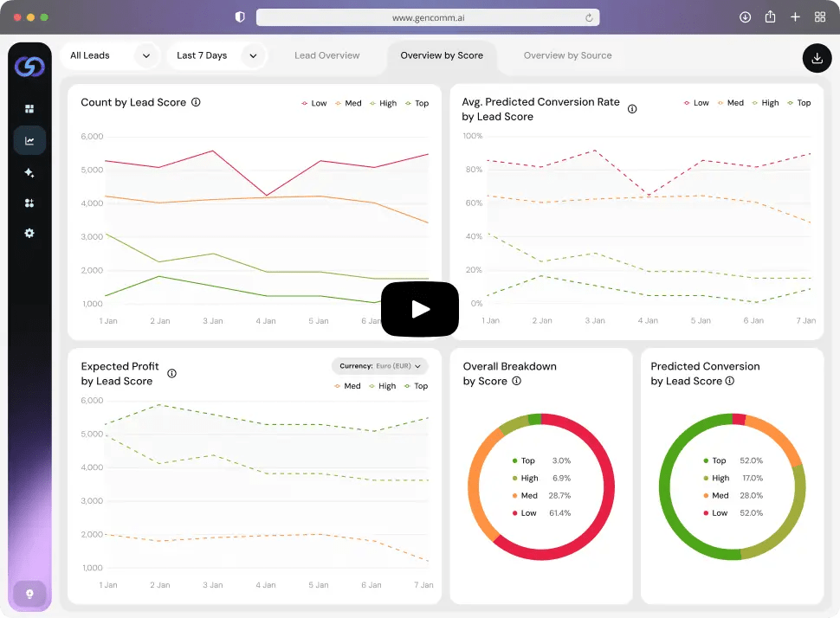The image size is (840, 618).
Task: Click the round download export button
Action: [817, 58]
